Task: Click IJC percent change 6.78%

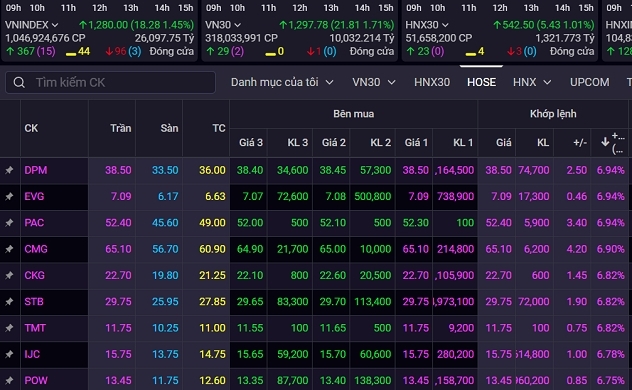Action: click(x=610, y=355)
